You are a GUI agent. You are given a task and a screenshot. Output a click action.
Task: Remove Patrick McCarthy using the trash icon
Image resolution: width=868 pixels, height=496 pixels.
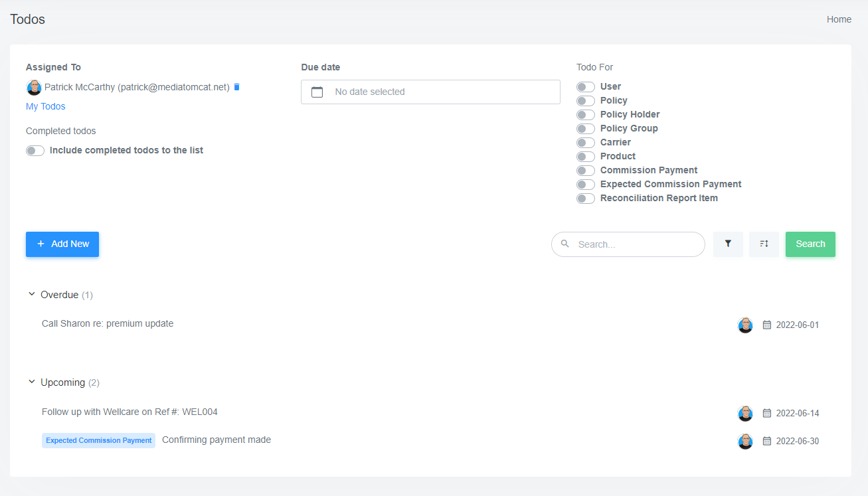coord(236,87)
